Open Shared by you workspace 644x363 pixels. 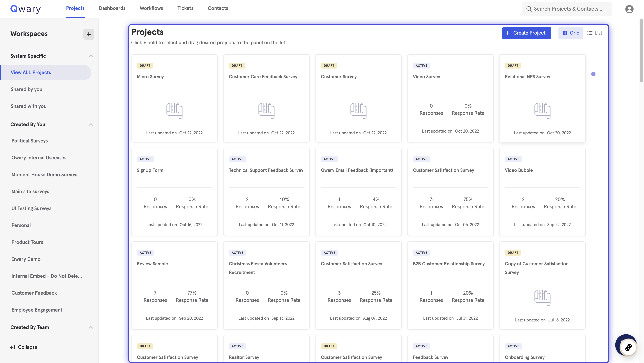point(26,89)
